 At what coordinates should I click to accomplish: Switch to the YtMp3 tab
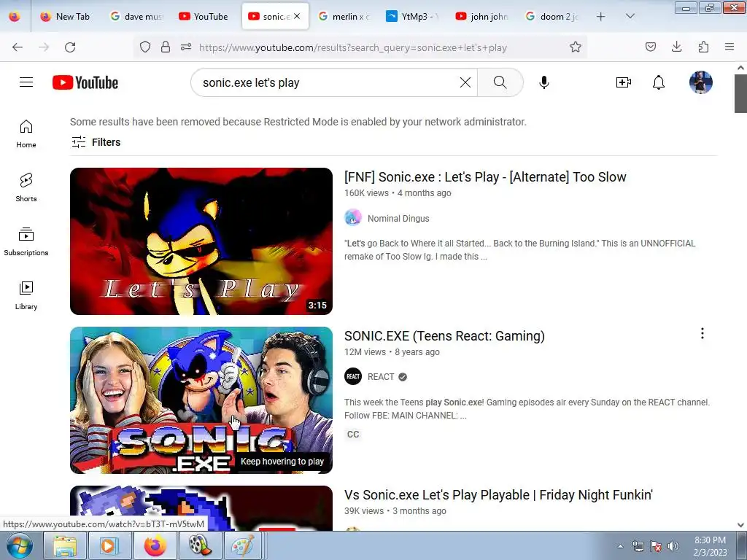click(412, 17)
